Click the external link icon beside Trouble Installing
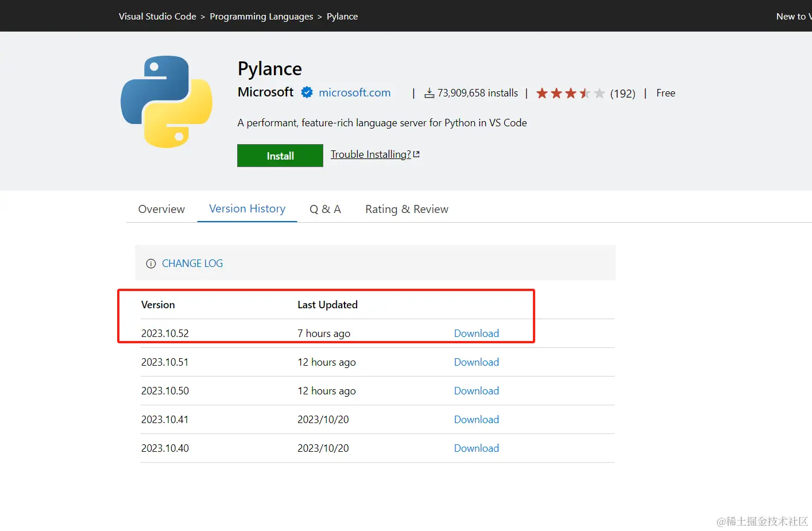Viewport: 812px width, 531px height. pos(416,154)
